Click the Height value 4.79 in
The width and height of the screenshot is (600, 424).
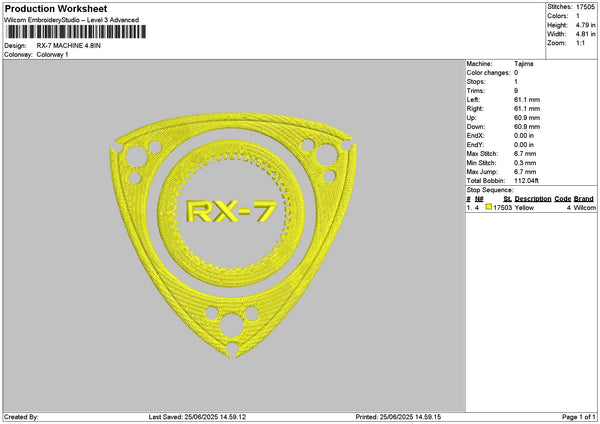click(x=585, y=25)
